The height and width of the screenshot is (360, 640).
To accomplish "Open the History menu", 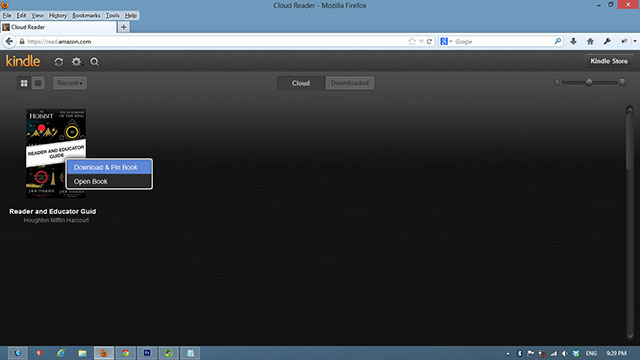I will click(58, 16).
